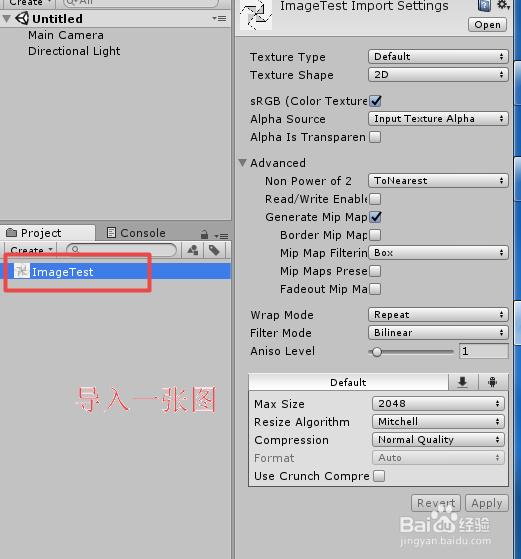Open the Texture Type dropdown

(438, 56)
